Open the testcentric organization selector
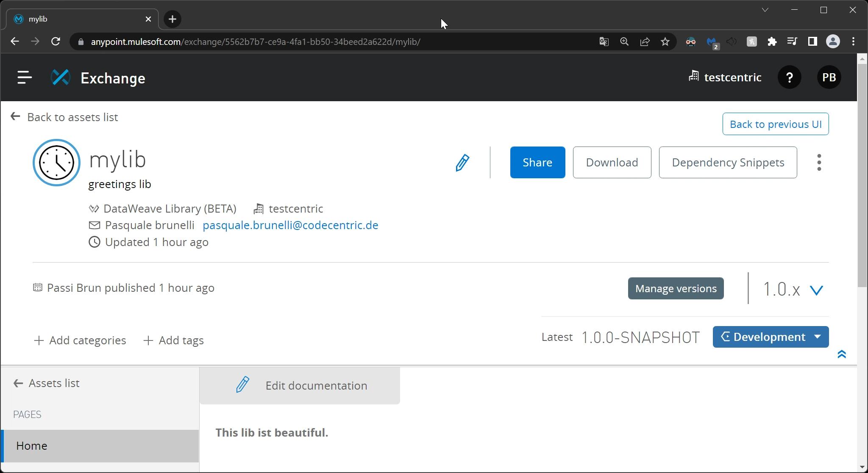The image size is (868, 473). point(725,77)
